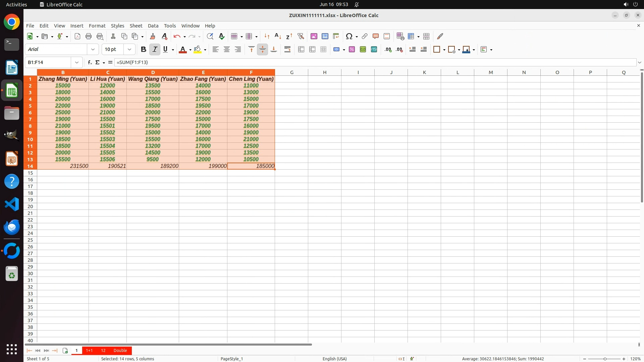Click the Clone Formatting paintbrush icon
This screenshot has height=362, width=644.
click(153, 36)
